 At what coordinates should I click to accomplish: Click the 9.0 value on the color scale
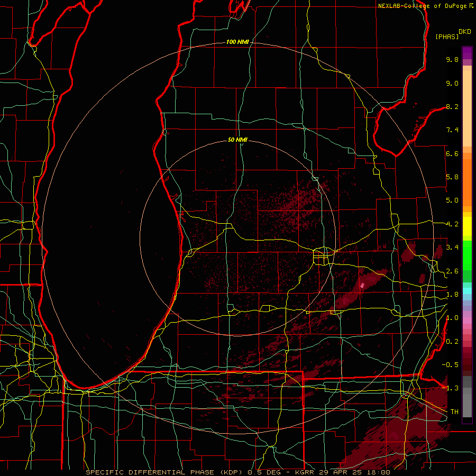[452, 83]
